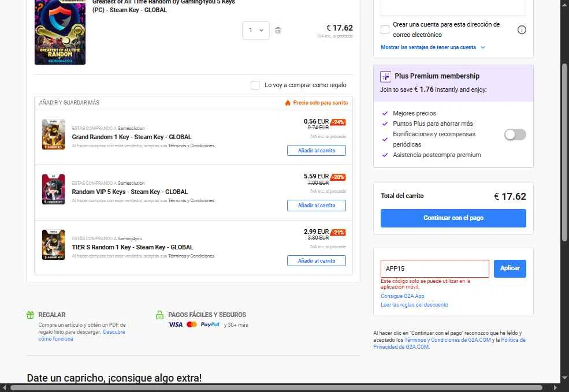Click 'Puntos Plus para ahorrar más' text
The height and width of the screenshot is (392, 569).
click(433, 124)
